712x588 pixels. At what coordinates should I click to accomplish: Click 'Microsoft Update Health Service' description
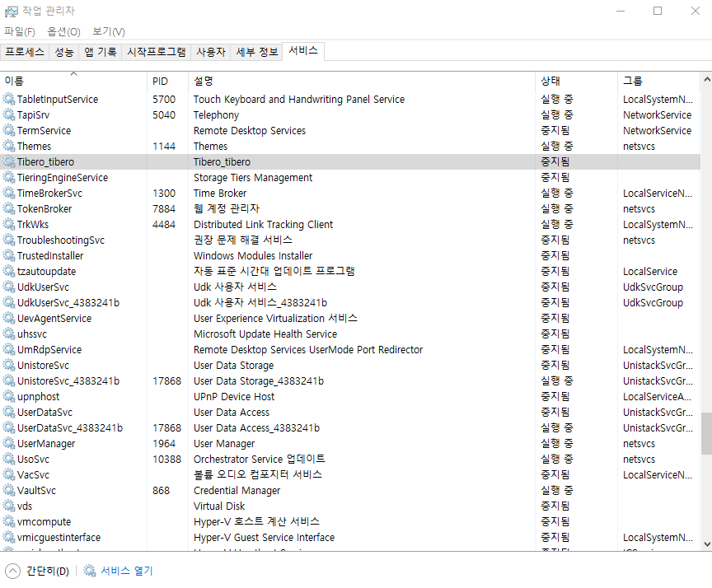click(265, 334)
